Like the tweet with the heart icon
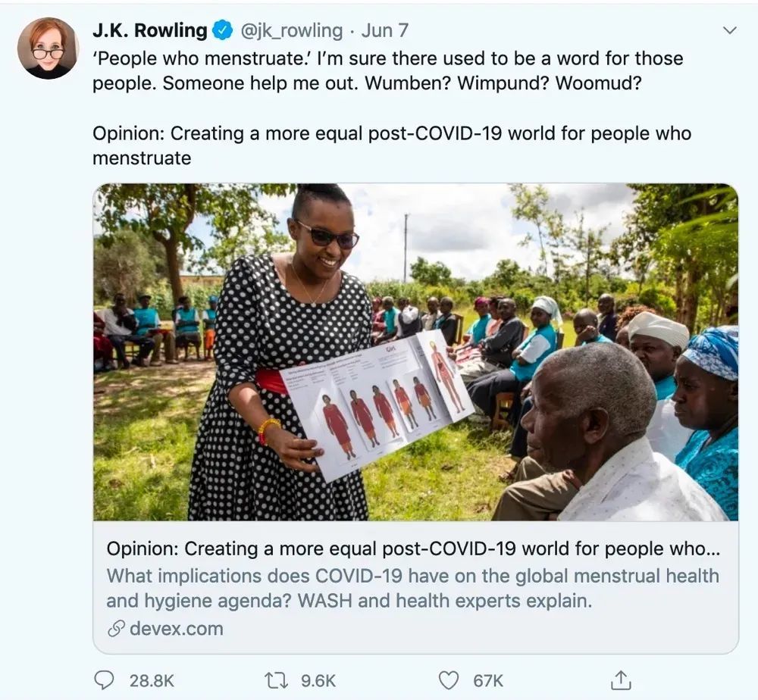 [x=448, y=680]
